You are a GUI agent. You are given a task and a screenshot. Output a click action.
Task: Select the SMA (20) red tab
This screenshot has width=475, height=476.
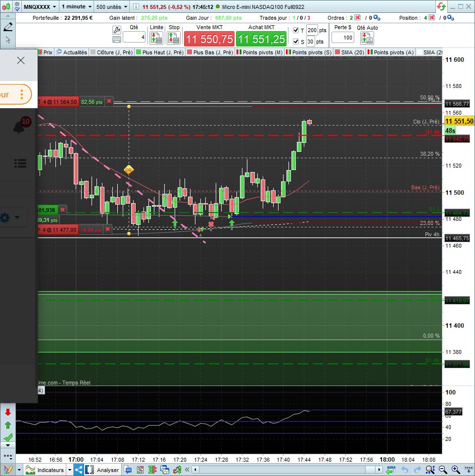coord(349,52)
